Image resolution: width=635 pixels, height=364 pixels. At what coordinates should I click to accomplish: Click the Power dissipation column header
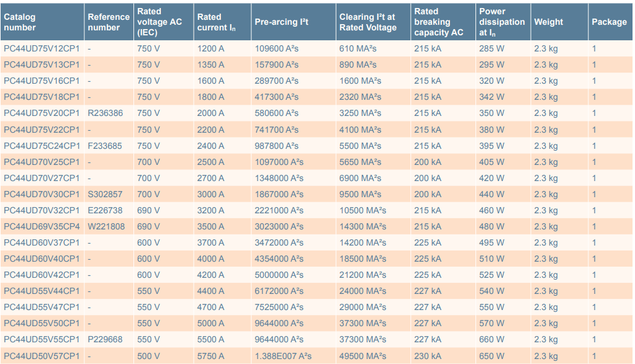click(502, 22)
